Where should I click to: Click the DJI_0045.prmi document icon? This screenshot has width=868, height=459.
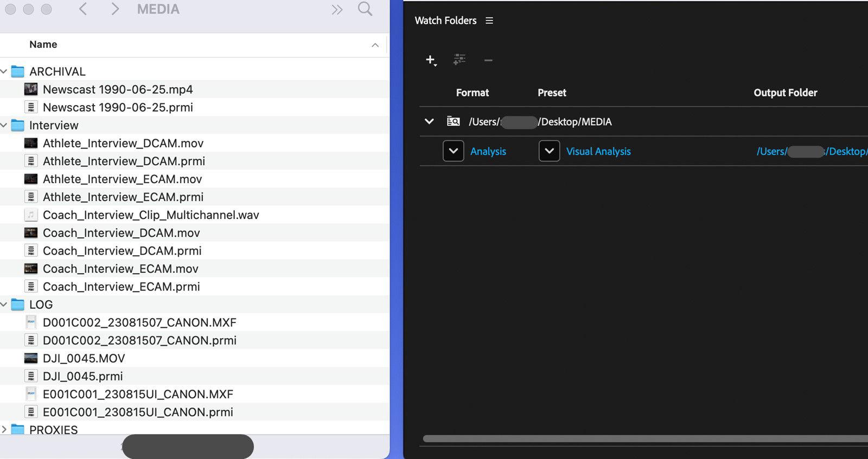[31, 376]
